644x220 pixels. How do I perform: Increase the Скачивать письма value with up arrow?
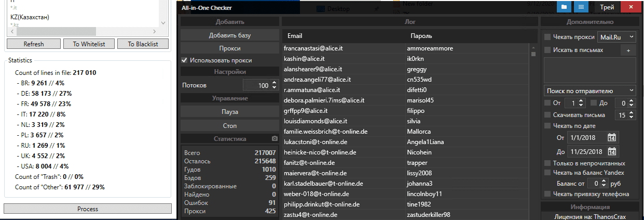632,113
